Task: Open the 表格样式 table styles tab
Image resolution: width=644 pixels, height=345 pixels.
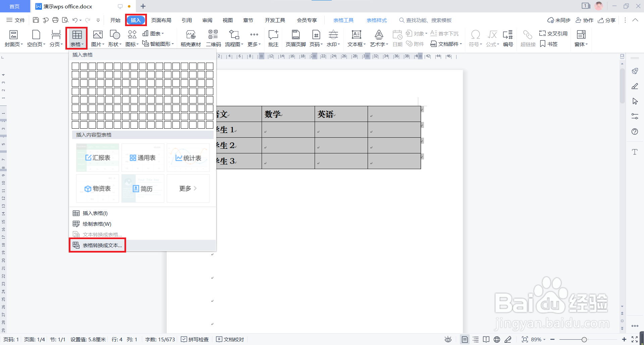Action: [376, 20]
